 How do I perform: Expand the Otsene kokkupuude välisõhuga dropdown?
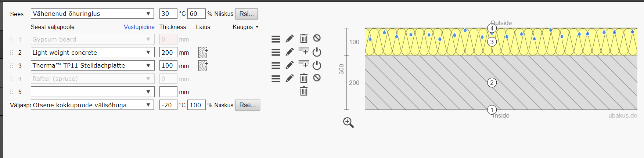coord(92,105)
